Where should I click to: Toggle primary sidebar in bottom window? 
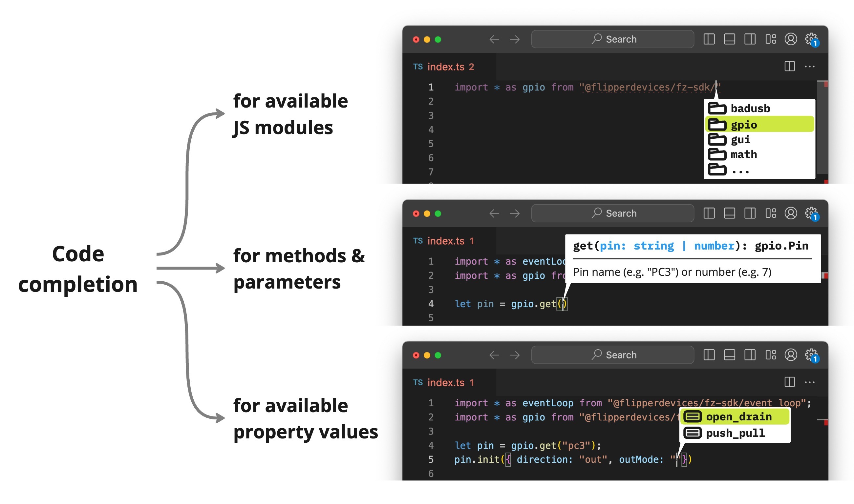tap(709, 355)
